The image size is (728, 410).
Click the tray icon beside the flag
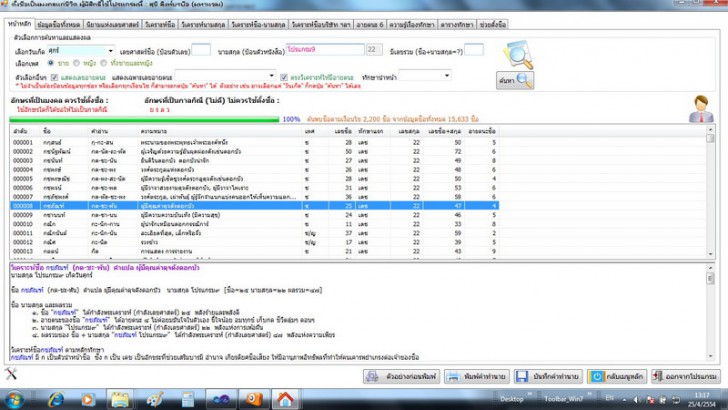tap(663, 400)
